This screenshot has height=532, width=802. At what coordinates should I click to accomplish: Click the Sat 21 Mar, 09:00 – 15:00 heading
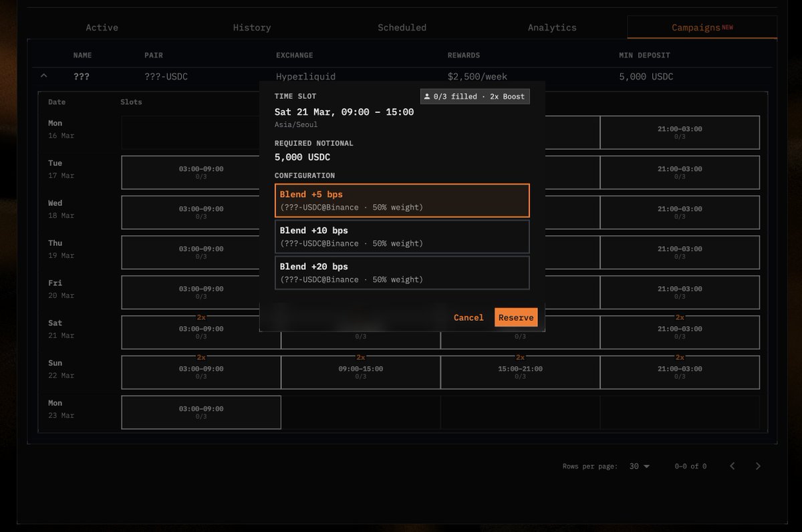pyautogui.click(x=344, y=112)
